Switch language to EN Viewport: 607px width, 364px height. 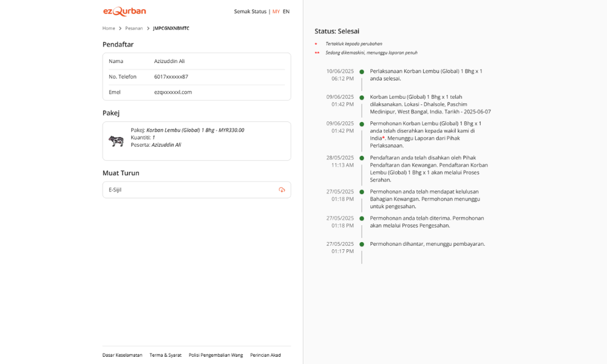(x=286, y=12)
